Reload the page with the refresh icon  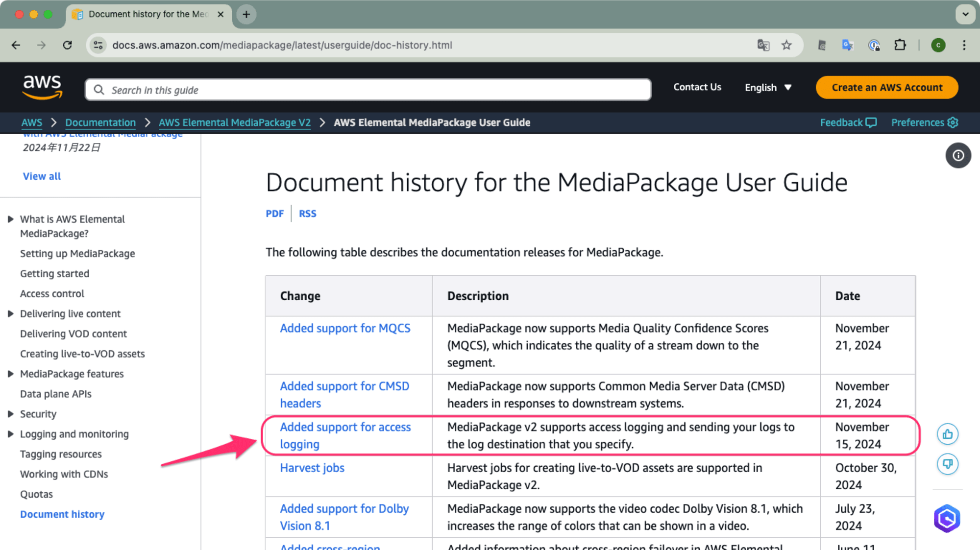point(68,45)
